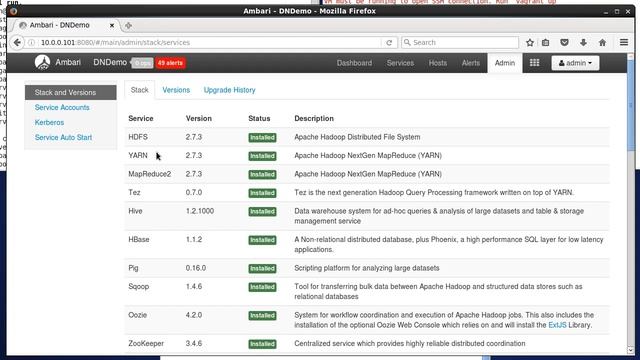Viewport: 640px width, 360px height.
Task: Click the Status column header
Action: [259, 118]
